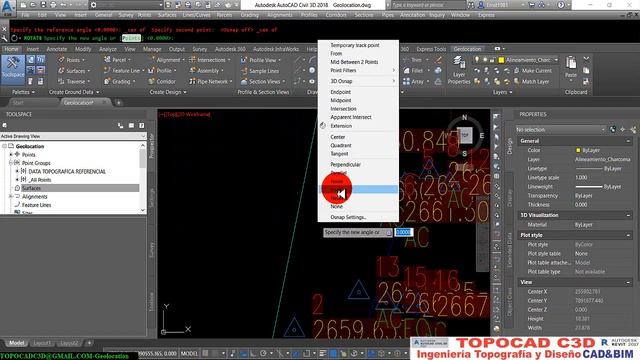Click the Trim tool

(413, 60)
